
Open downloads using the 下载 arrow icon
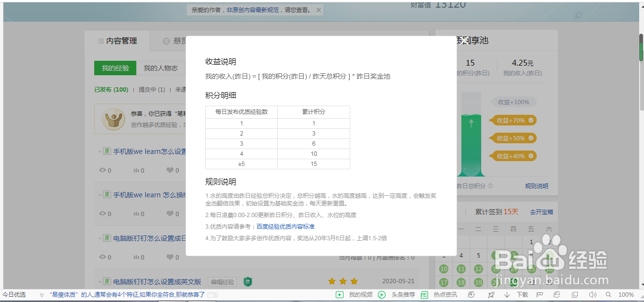(x=507, y=294)
